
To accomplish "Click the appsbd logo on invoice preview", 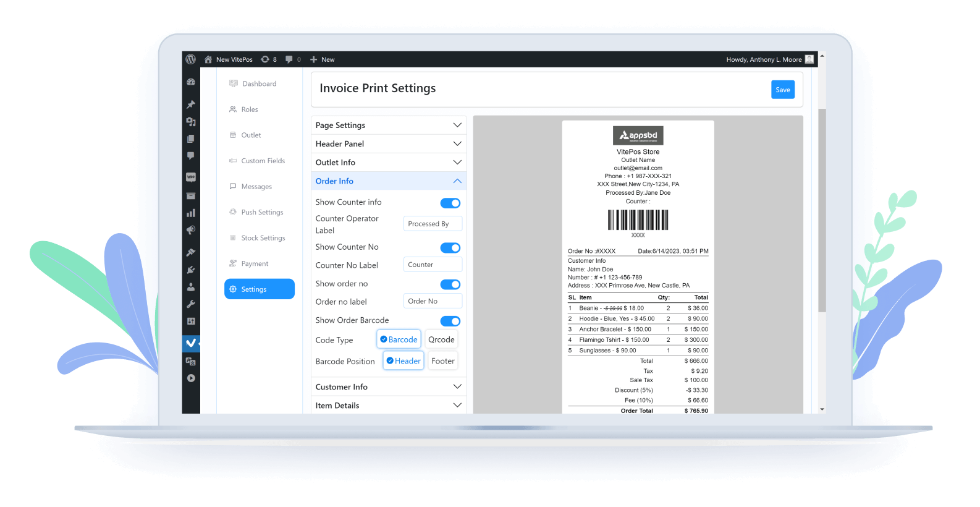I will click(638, 135).
